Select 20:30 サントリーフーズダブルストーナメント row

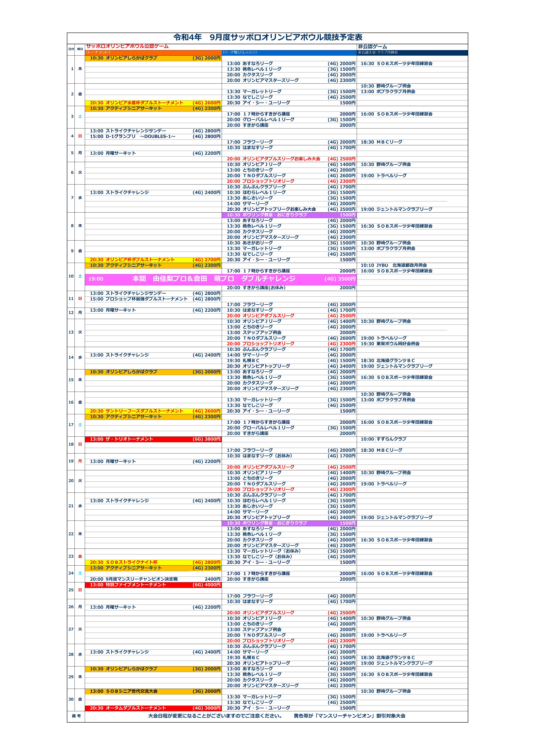pyautogui.click(x=153, y=411)
